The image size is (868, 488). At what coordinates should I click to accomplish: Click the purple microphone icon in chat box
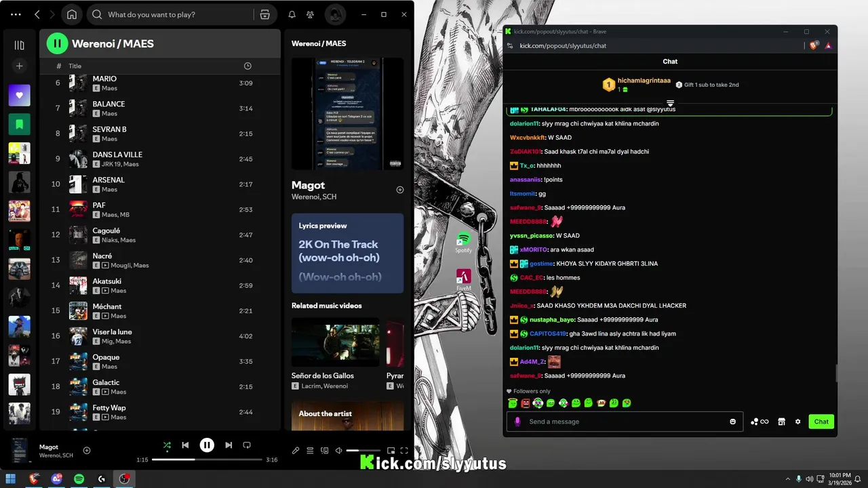[x=517, y=422]
